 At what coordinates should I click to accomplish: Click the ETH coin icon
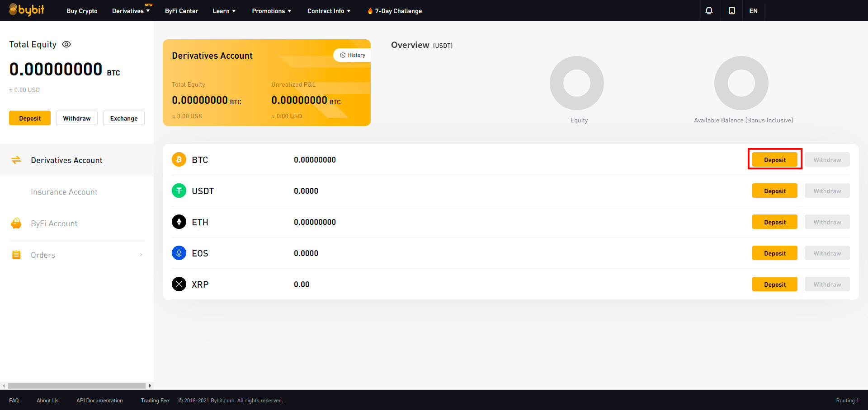click(179, 222)
